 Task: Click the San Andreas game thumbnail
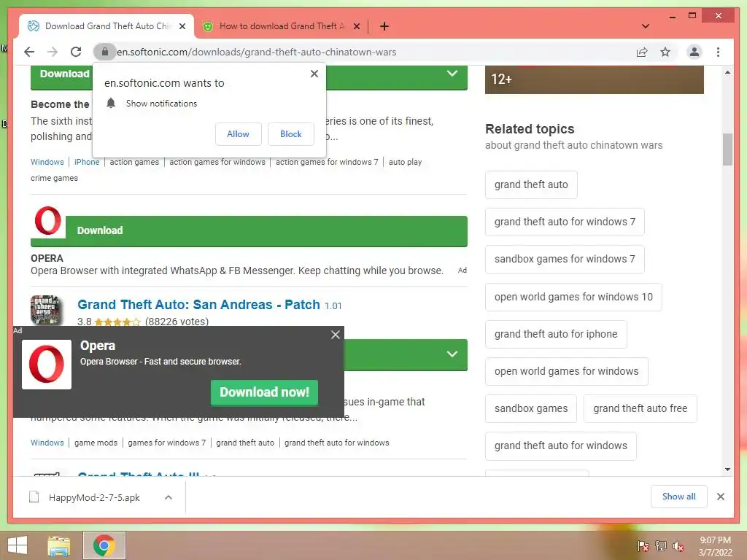point(46,310)
